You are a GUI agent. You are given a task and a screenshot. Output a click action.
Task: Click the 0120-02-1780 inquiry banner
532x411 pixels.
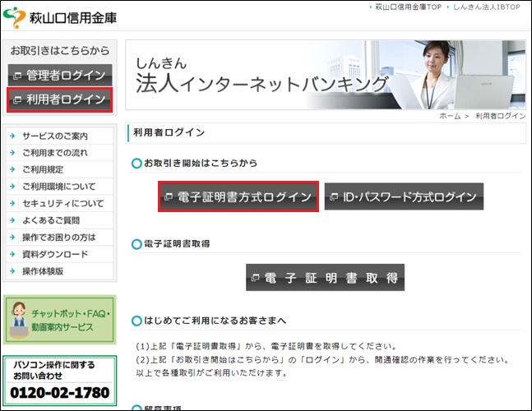pyautogui.click(x=60, y=381)
